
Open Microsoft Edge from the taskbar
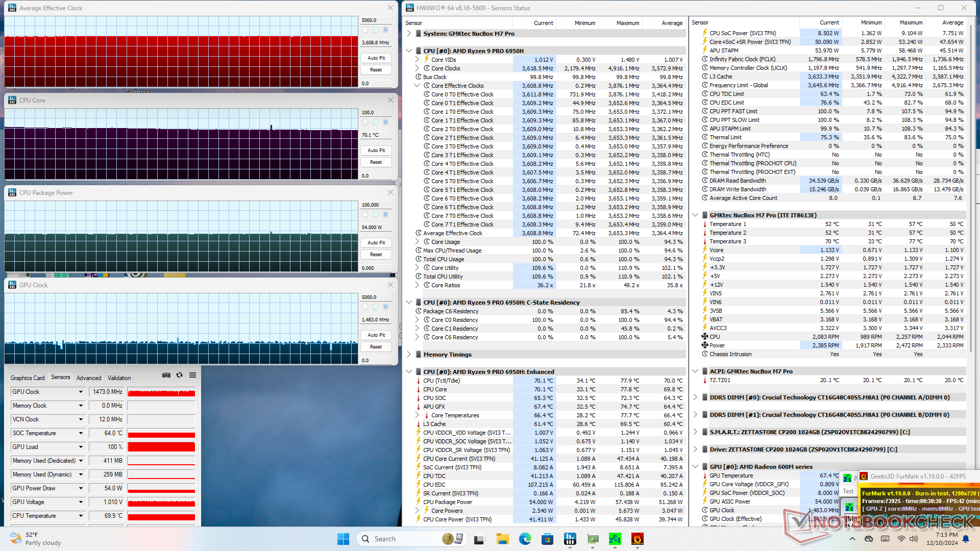(525, 539)
